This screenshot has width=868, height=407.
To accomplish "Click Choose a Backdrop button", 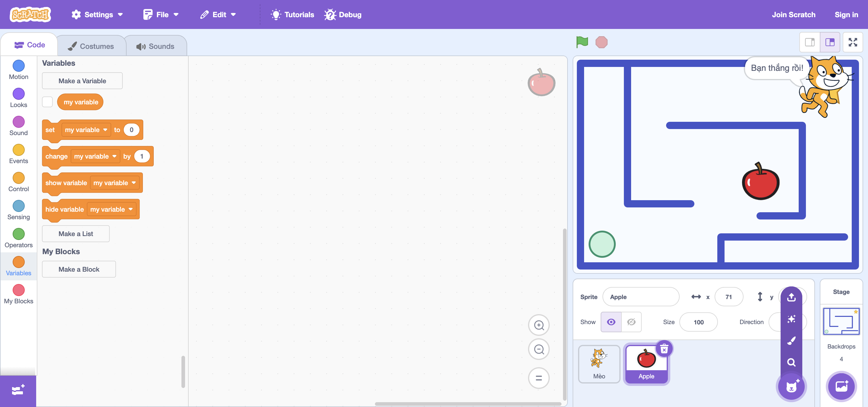I will [x=841, y=386].
